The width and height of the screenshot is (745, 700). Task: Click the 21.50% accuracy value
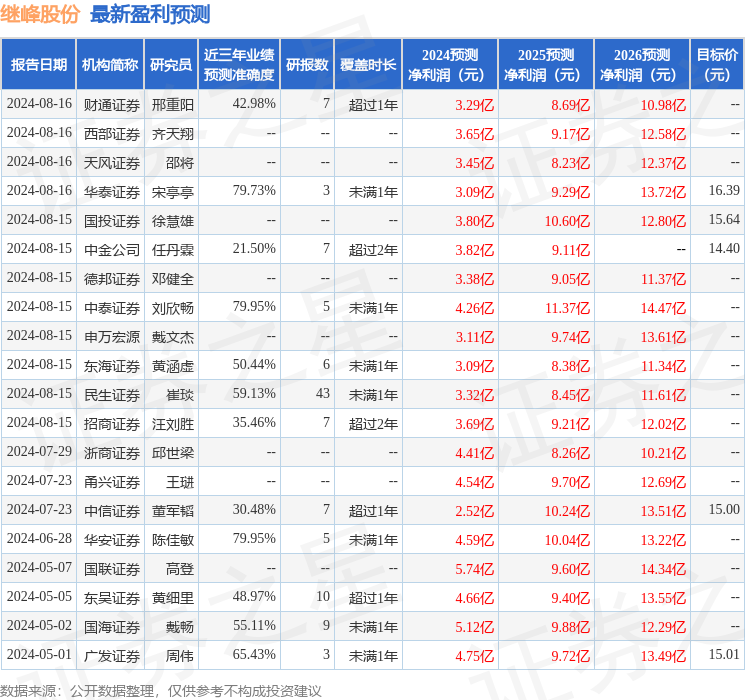click(x=254, y=248)
